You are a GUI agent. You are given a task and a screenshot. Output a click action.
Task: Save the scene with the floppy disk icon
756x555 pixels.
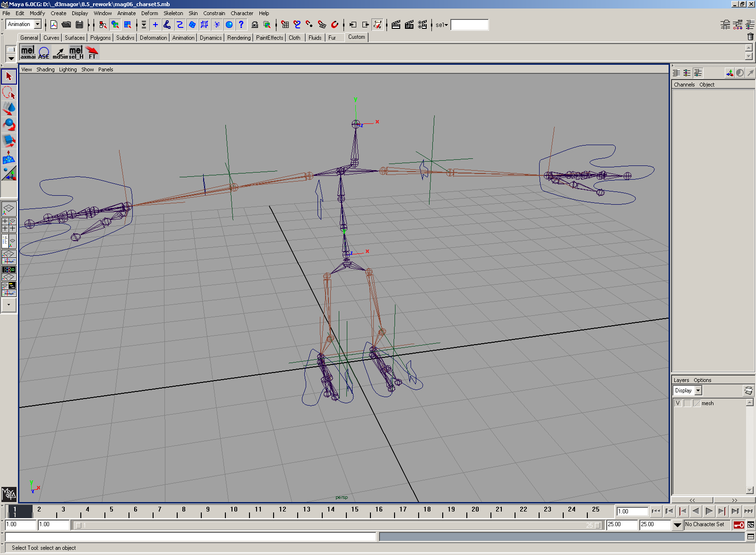point(79,25)
